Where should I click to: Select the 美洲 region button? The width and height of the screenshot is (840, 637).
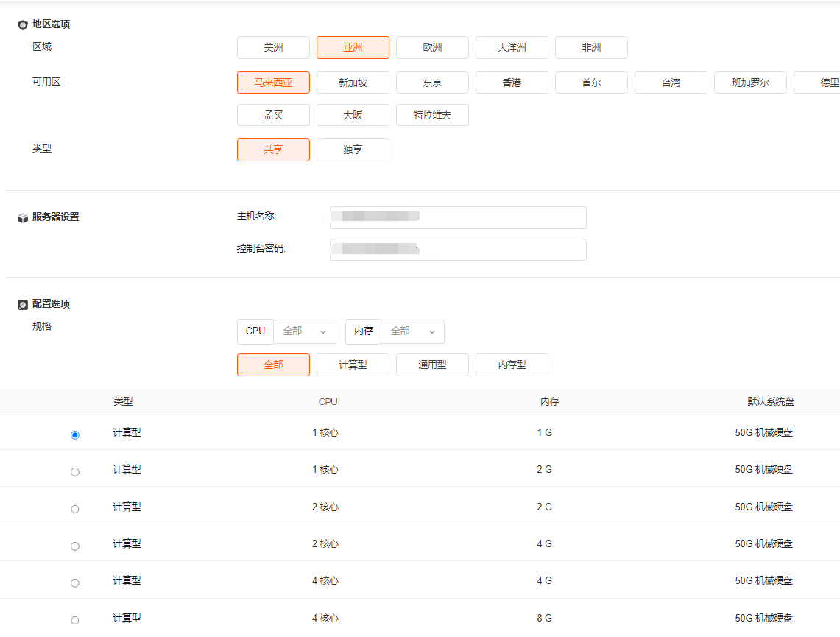(273, 47)
